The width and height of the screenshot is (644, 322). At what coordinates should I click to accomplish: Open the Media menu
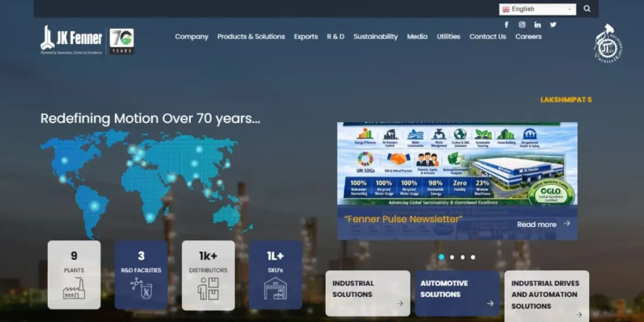click(418, 36)
